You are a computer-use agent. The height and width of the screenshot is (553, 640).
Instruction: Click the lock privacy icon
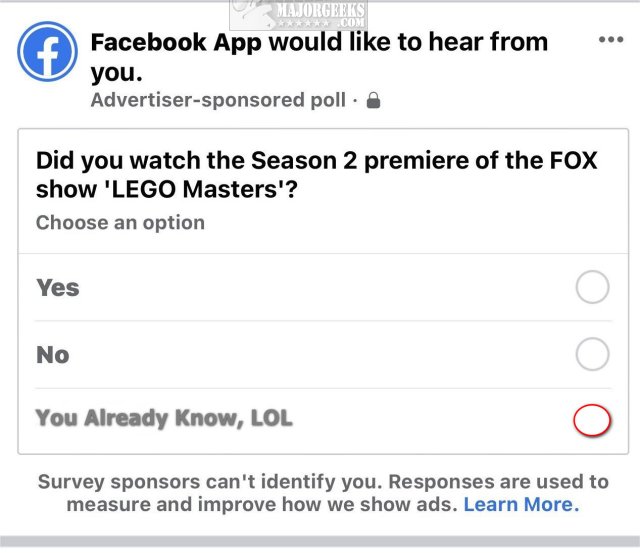tap(373, 100)
